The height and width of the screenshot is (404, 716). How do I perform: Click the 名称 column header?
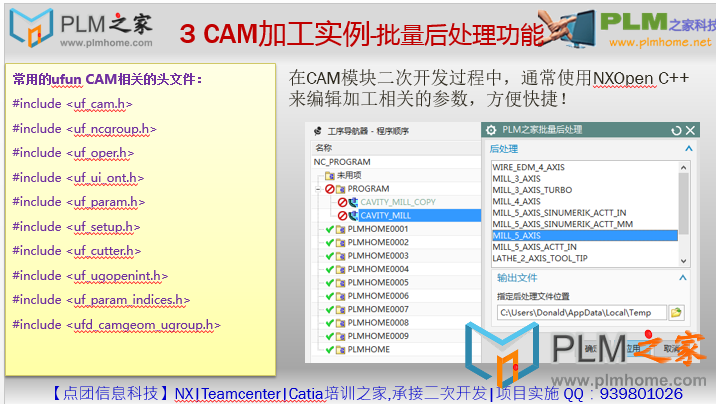pyautogui.click(x=323, y=148)
